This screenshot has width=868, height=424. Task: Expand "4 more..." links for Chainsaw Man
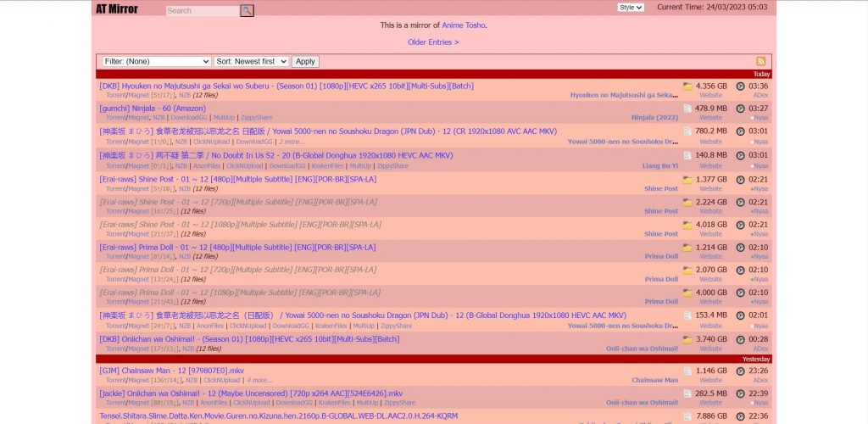(259, 381)
